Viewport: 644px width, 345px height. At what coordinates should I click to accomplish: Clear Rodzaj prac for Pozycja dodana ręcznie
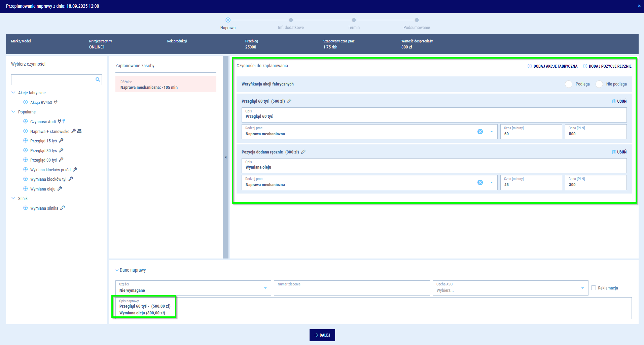tap(480, 182)
